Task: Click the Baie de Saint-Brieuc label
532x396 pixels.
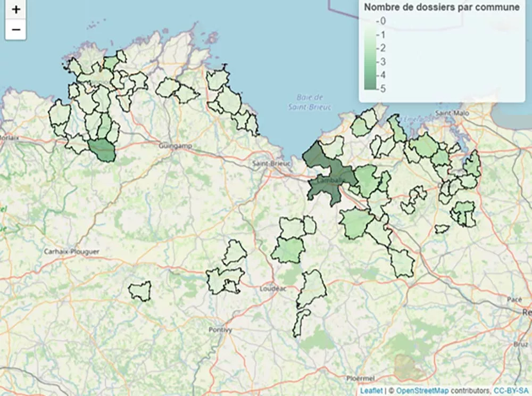Action: point(310,102)
